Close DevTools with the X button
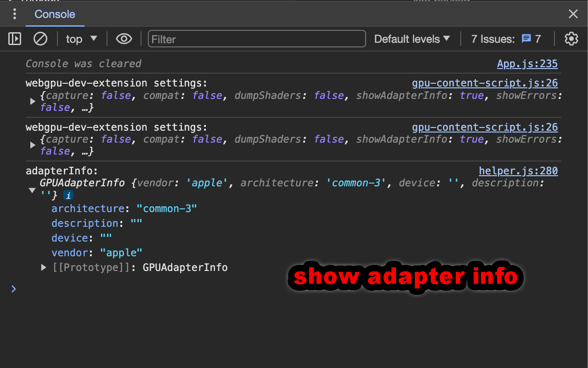The width and height of the screenshot is (588, 368). (573, 14)
